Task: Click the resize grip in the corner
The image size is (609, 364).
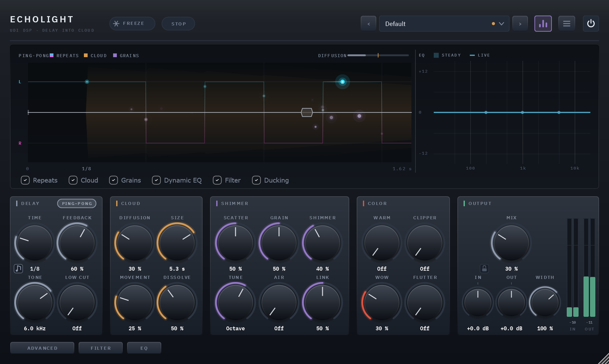Action: [603, 358]
